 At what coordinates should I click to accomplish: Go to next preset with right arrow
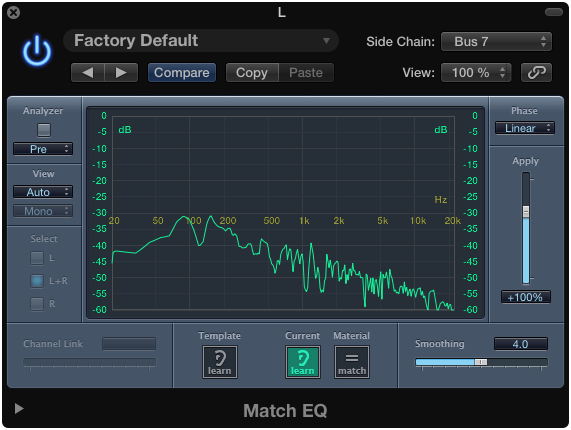pos(121,72)
